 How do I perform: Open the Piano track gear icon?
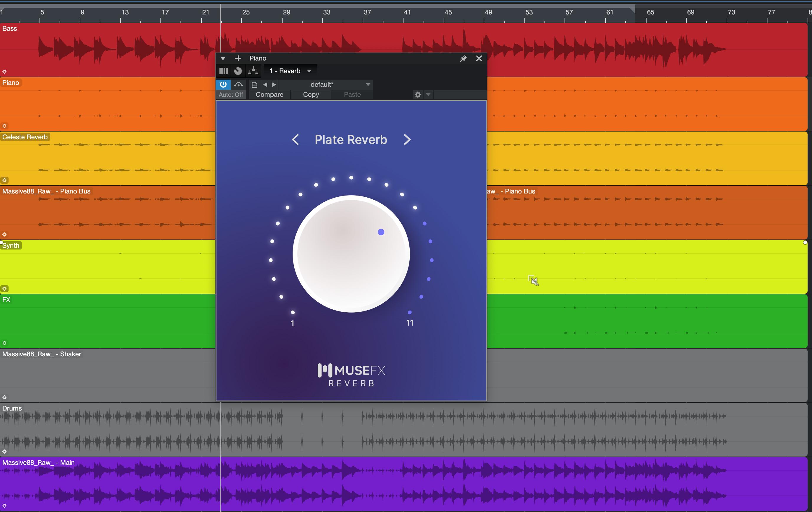(4, 126)
